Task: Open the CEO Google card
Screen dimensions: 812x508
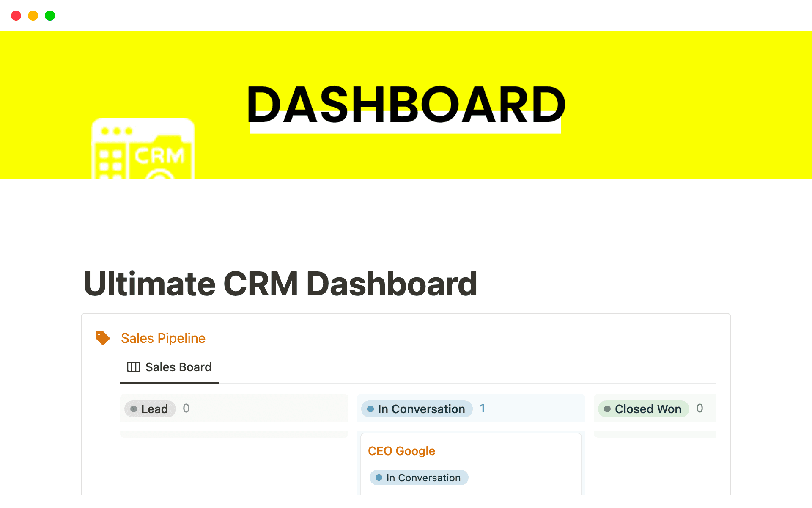Action: (x=401, y=451)
